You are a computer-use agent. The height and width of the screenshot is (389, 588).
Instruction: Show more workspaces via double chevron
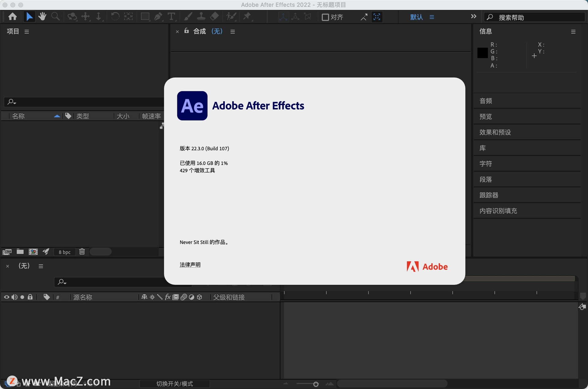(473, 17)
